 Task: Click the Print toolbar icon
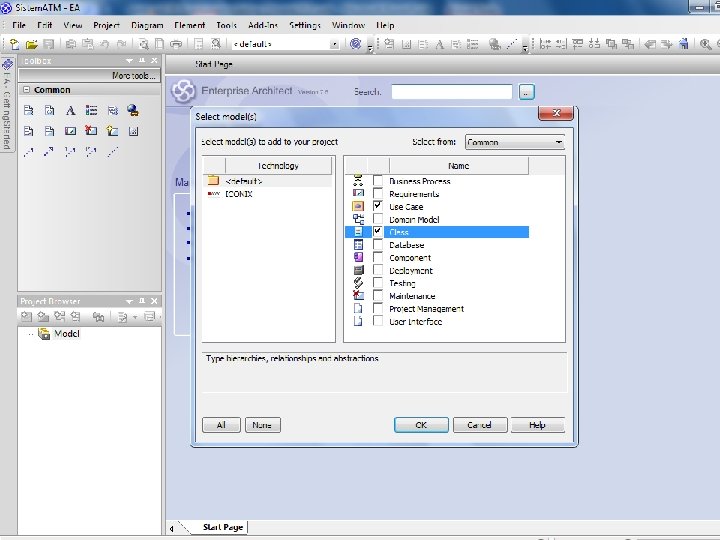176,44
